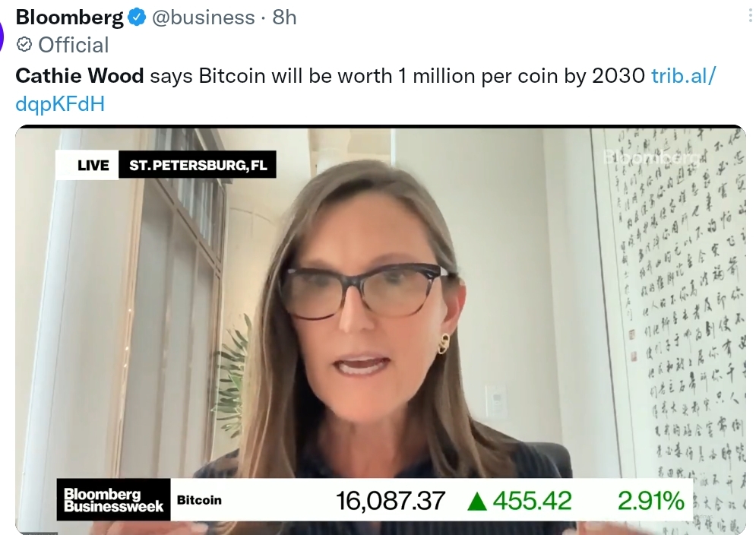Click the Official label text
The image size is (756, 535).
pyautogui.click(x=73, y=45)
